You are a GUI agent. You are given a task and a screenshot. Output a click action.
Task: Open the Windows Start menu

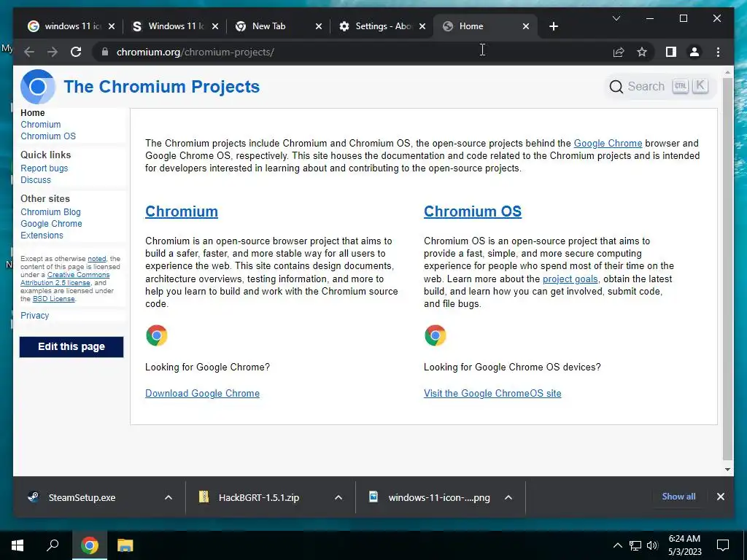[x=18, y=545]
